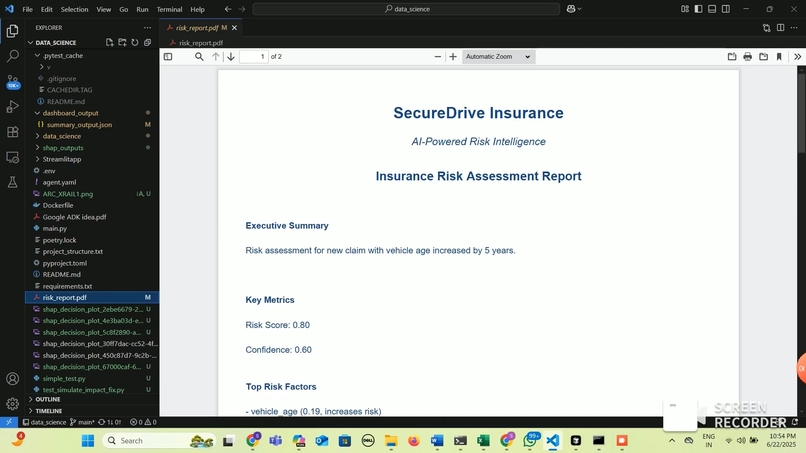Image resolution: width=806 pixels, height=453 pixels.
Task: Open the Selection menu
Action: coord(74,9)
